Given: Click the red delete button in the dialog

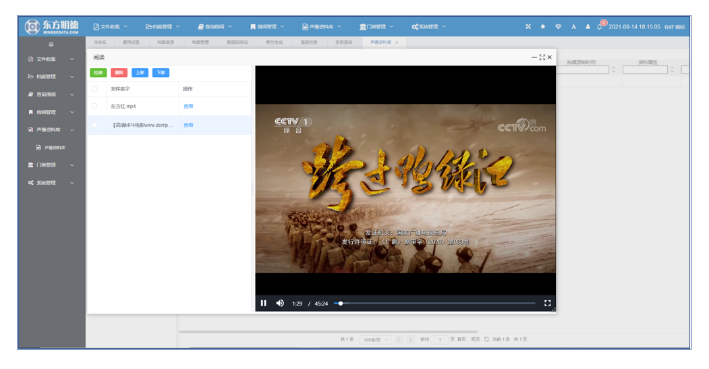Looking at the screenshot, I should [119, 72].
